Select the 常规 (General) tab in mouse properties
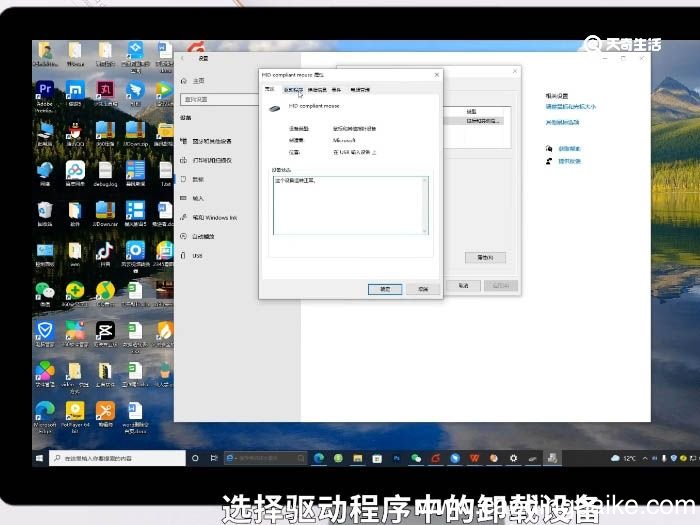 (x=270, y=89)
